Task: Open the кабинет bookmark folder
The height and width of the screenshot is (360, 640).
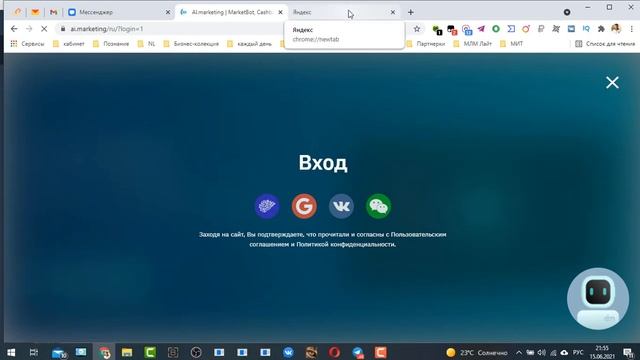Action: tap(69, 44)
